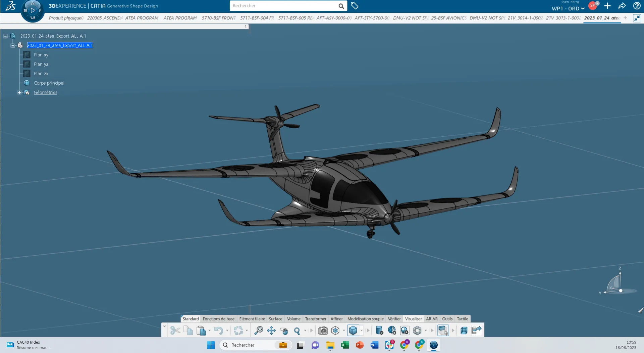Switch to the Outils tab
Viewport: 644px width, 353px height.
pyautogui.click(x=447, y=319)
